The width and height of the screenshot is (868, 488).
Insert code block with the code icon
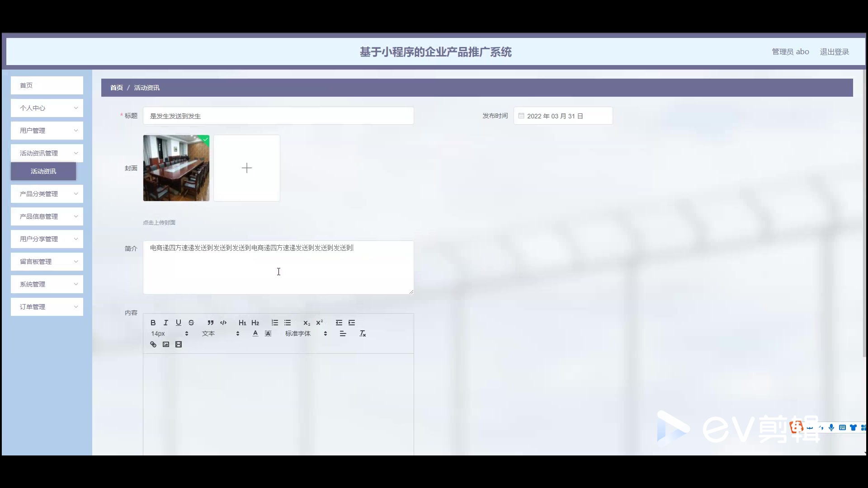tap(223, 323)
